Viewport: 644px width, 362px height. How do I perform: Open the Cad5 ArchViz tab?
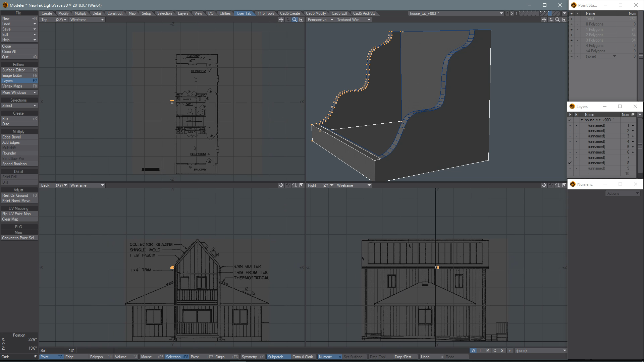364,13
